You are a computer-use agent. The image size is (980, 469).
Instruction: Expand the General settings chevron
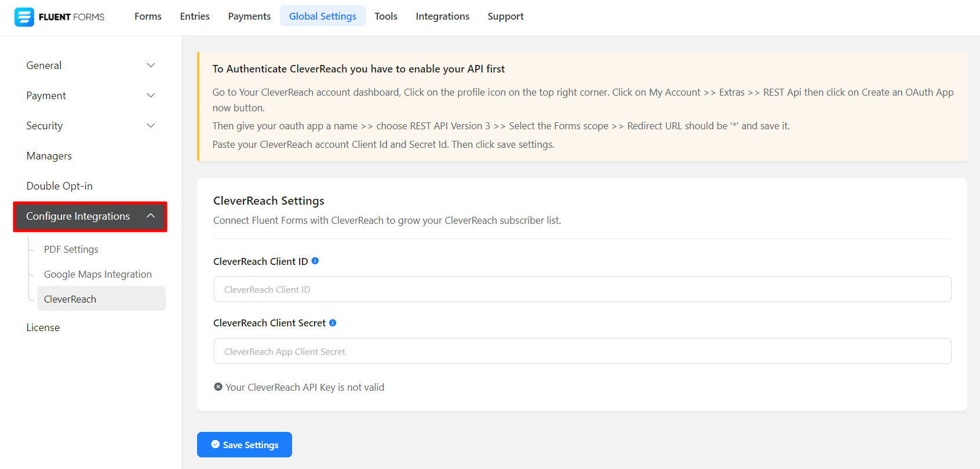[x=151, y=66]
